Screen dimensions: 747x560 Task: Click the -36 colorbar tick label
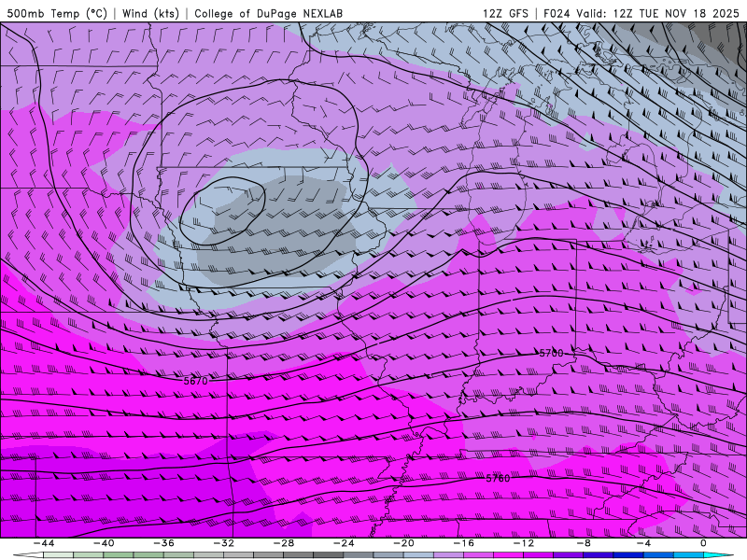163,543
